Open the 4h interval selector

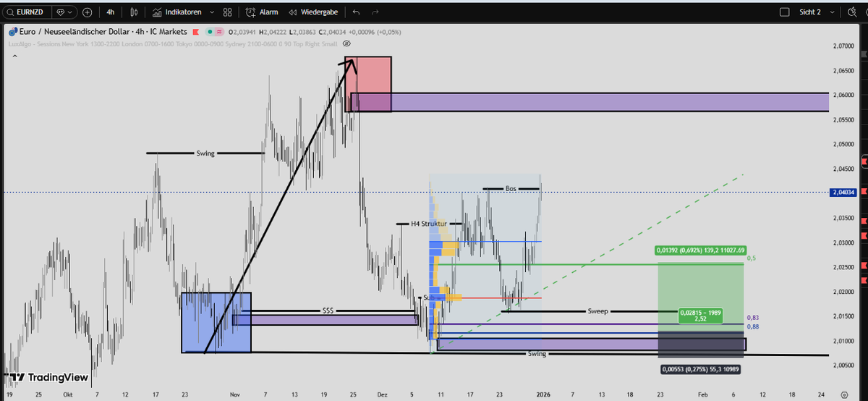(x=110, y=12)
